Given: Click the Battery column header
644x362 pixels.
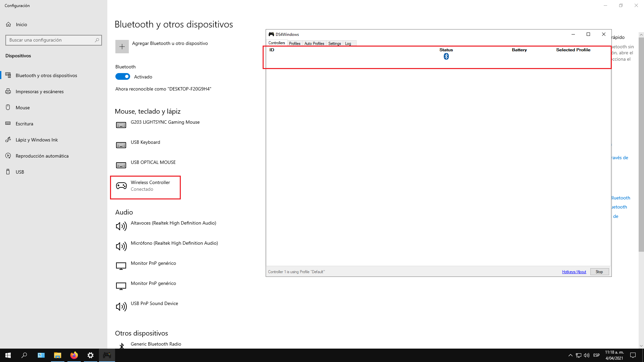Looking at the screenshot, I should pos(519,50).
